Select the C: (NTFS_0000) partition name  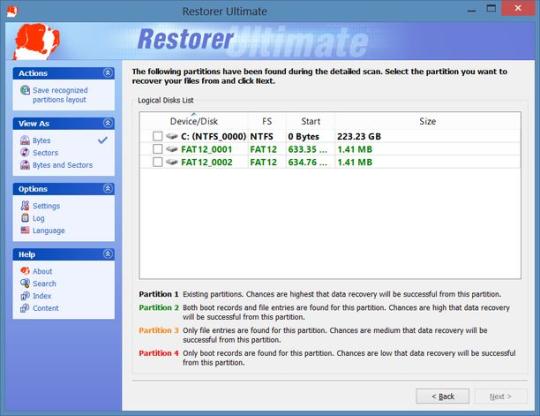point(214,136)
